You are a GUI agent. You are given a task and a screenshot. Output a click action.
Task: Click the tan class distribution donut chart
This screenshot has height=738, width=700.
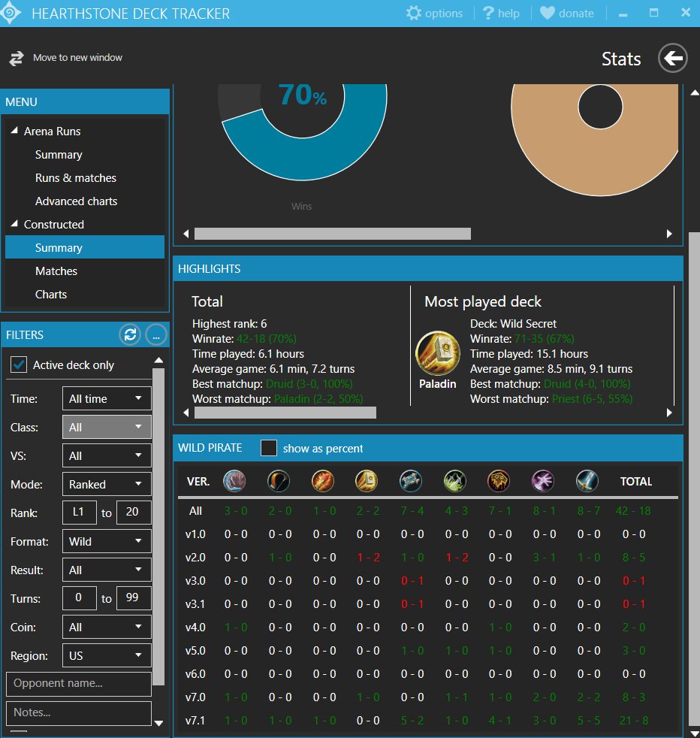(595, 140)
